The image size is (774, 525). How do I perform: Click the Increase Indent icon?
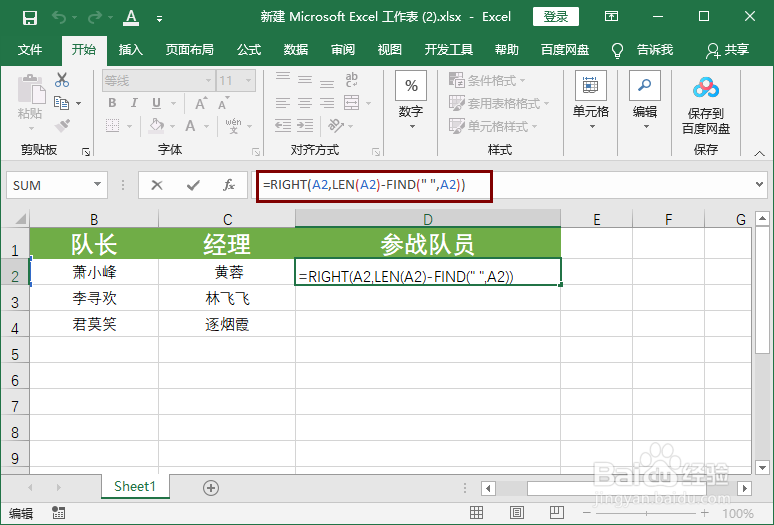pos(305,126)
